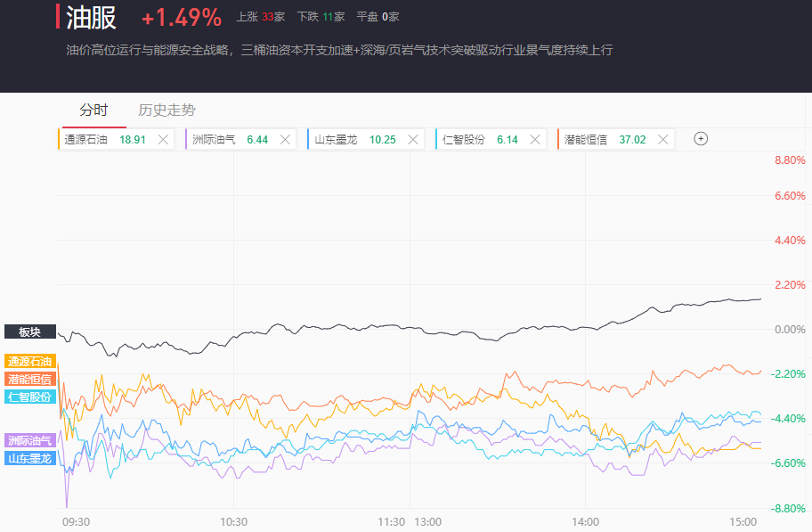Click the 山东墨龙 blue chart label
Viewport: 812px width, 532px height.
pyautogui.click(x=30, y=458)
